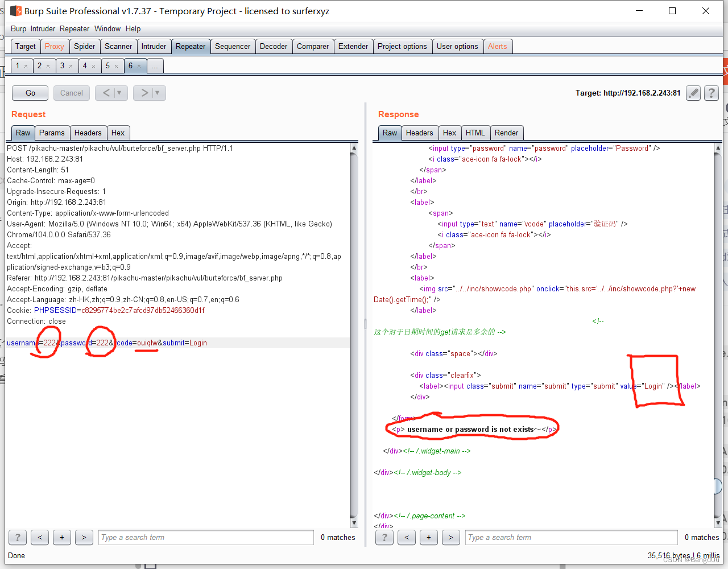This screenshot has height=569, width=728.
Task: Switch response view to HTML tab
Action: (475, 133)
